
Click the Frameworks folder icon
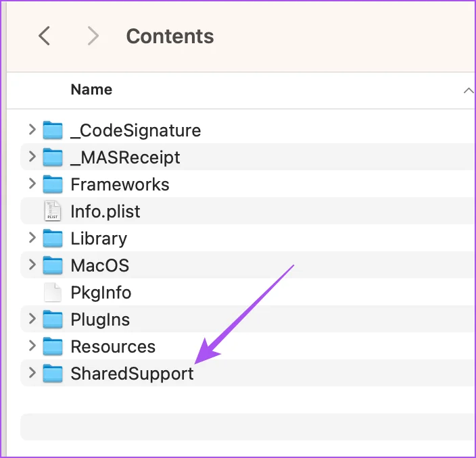point(53,184)
